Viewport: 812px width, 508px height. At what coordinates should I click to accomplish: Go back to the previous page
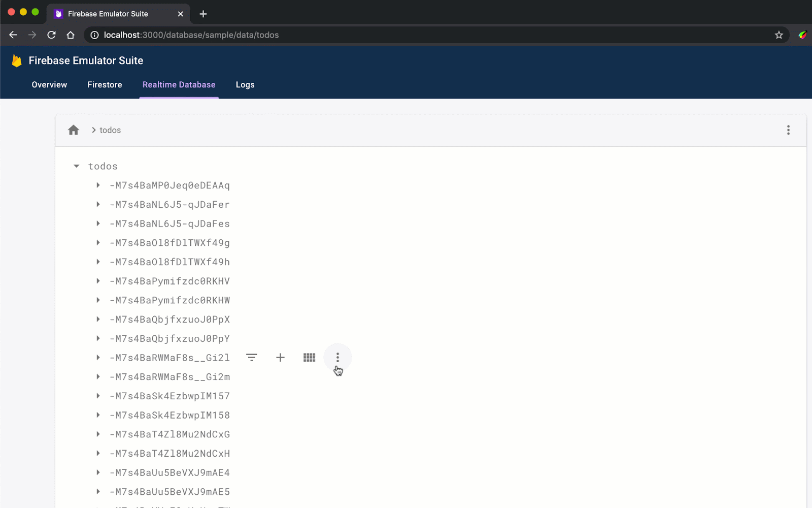pos(13,35)
